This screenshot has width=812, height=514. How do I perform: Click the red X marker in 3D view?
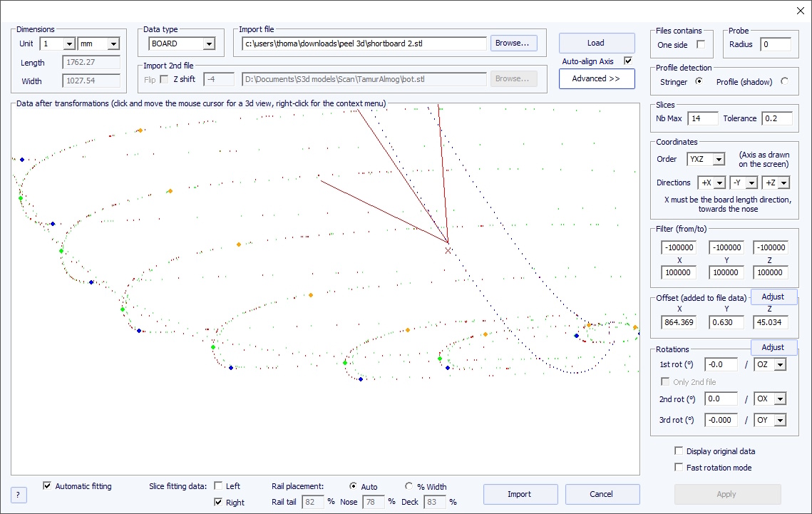point(448,250)
